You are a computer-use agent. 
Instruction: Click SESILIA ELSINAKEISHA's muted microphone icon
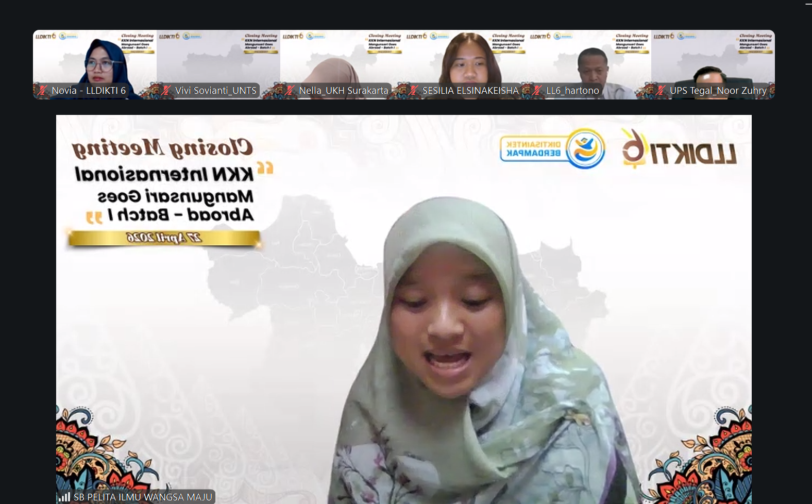point(414,91)
